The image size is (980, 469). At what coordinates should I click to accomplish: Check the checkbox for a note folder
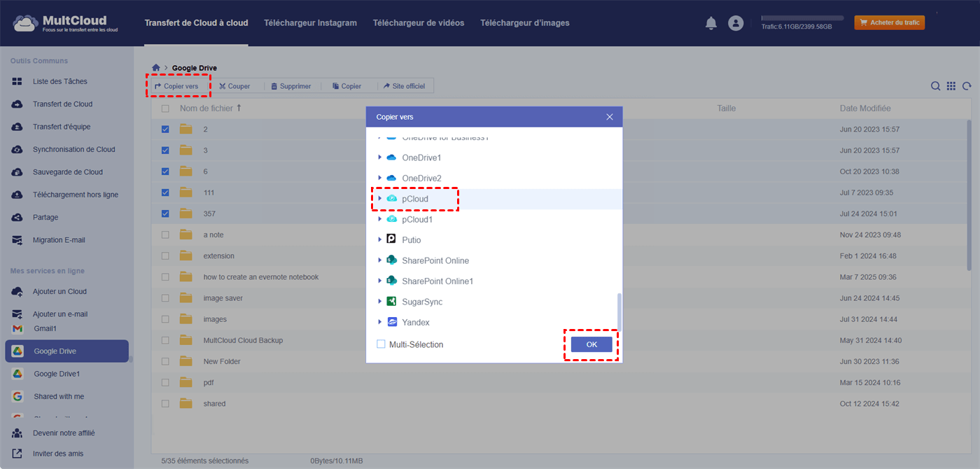(x=165, y=235)
